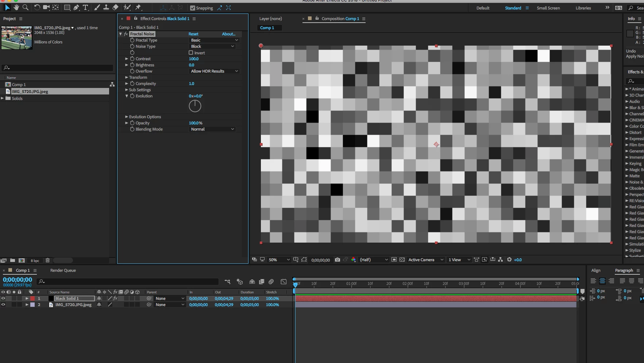
Task: Click the IMG_5720.JPG.jpeg layer label color
Action: 32,305
